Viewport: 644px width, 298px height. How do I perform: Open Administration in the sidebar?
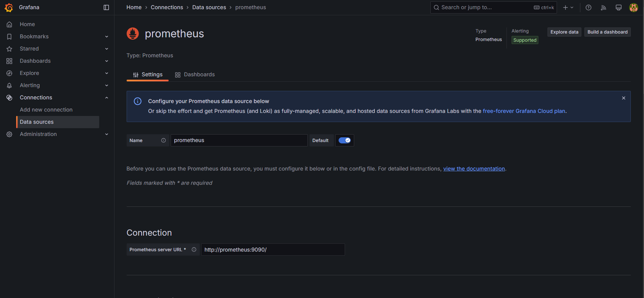pos(38,134)
